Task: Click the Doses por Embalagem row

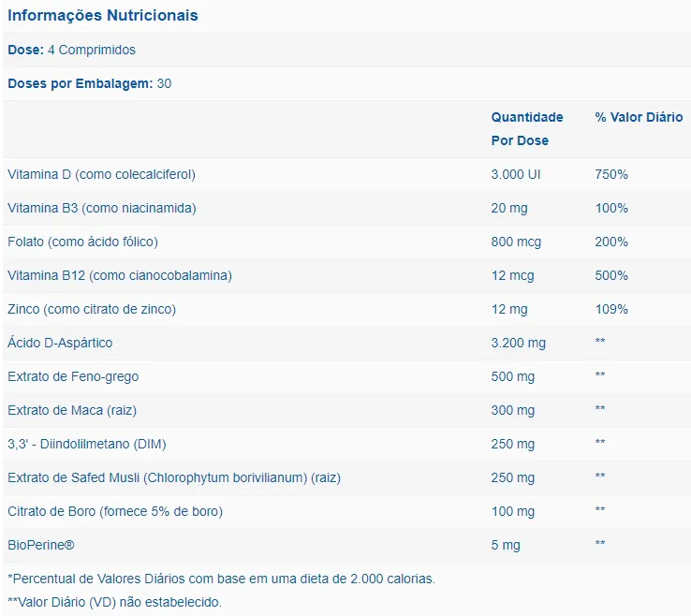Action: (x=89, y=83)
